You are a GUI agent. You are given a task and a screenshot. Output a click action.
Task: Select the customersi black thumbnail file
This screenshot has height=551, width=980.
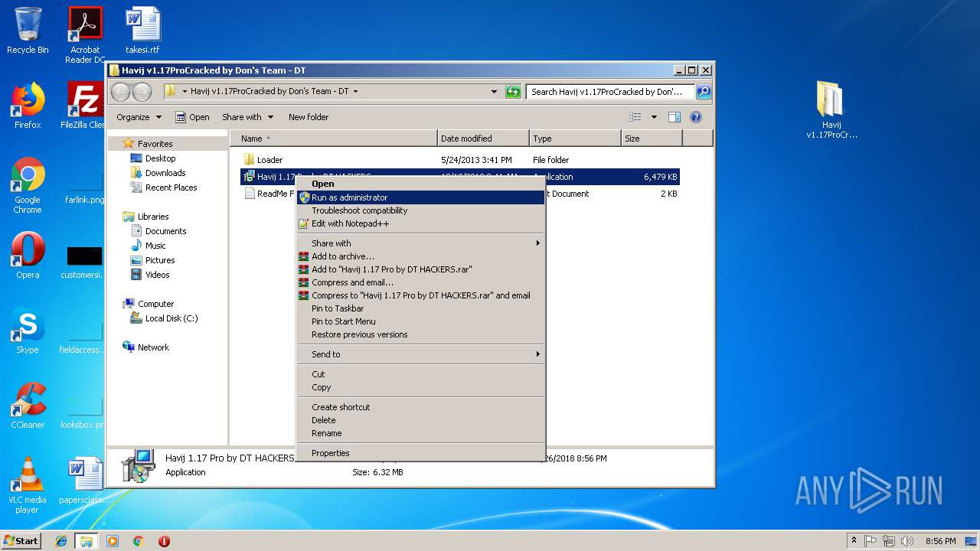(84, 262)
